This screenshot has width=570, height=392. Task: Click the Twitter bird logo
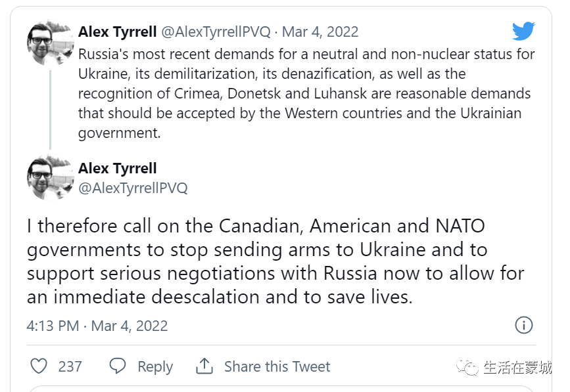(523, 32)
